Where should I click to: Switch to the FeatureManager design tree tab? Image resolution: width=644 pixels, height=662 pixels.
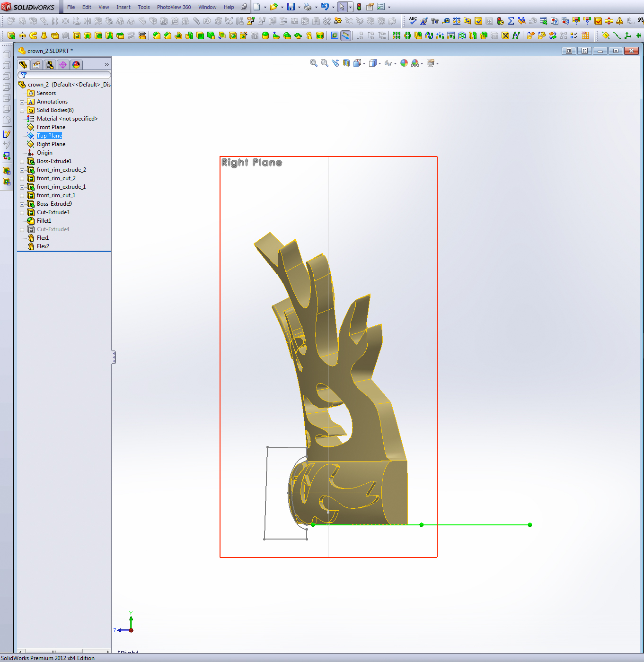coord(23,65)
